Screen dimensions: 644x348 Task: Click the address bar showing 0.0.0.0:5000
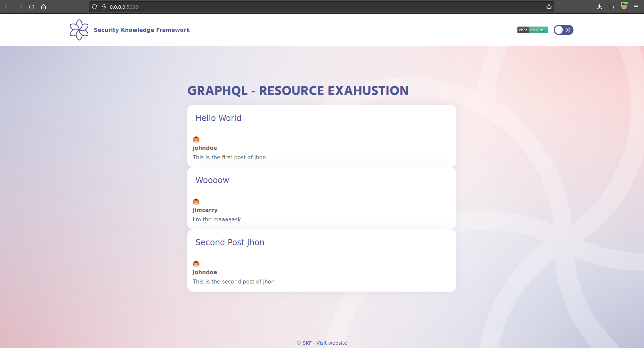(x=322, y=7)
